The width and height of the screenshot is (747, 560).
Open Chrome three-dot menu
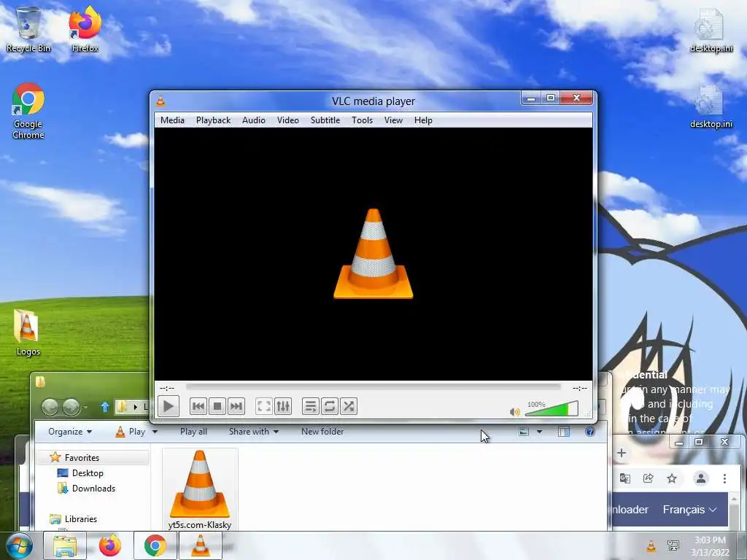coord(724,478)
